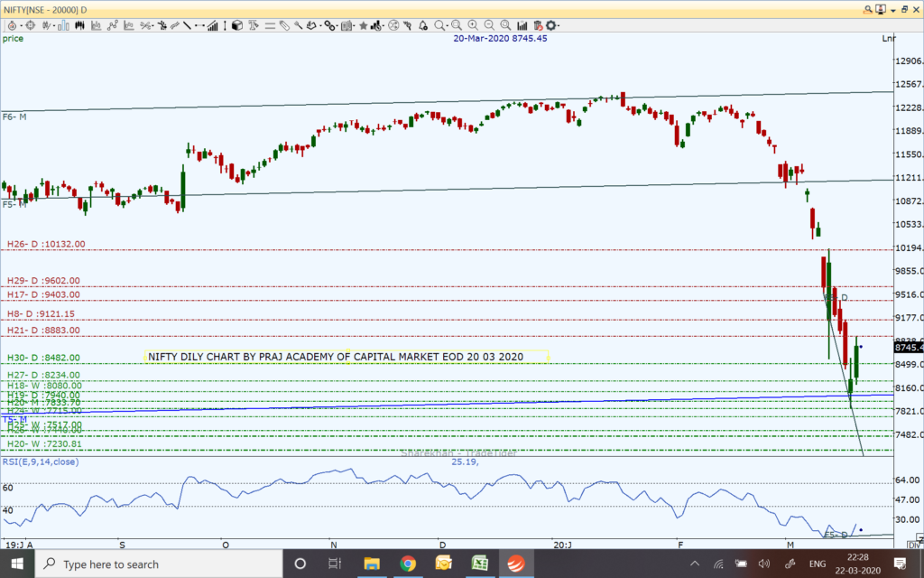Open the Windows Start menu

[17, 564]
